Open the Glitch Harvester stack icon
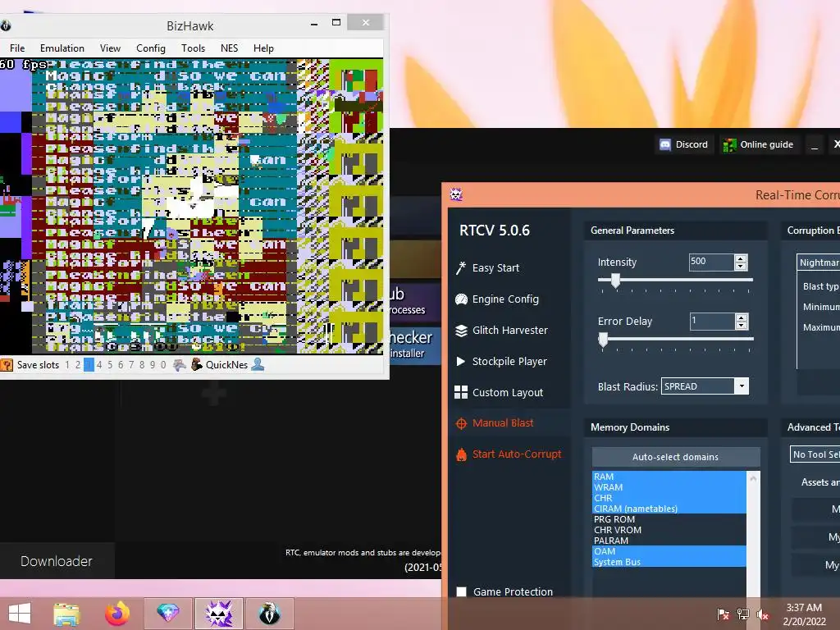The height and width of the screenshot is (630, 840). point(461,331)
